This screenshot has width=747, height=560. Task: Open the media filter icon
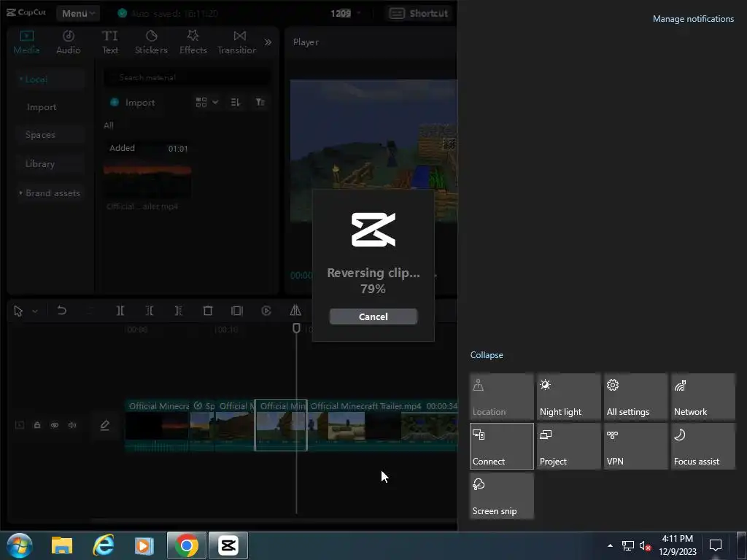click(260, 102)
